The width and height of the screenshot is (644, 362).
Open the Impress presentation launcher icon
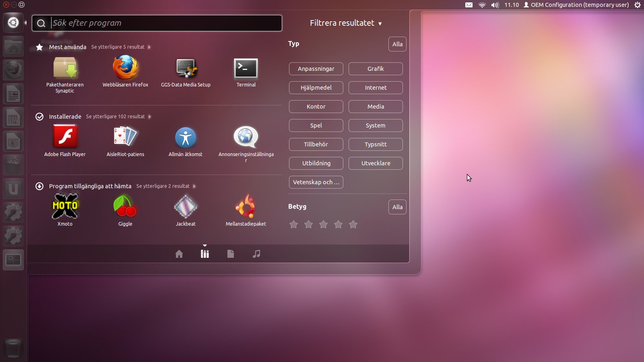13,142
